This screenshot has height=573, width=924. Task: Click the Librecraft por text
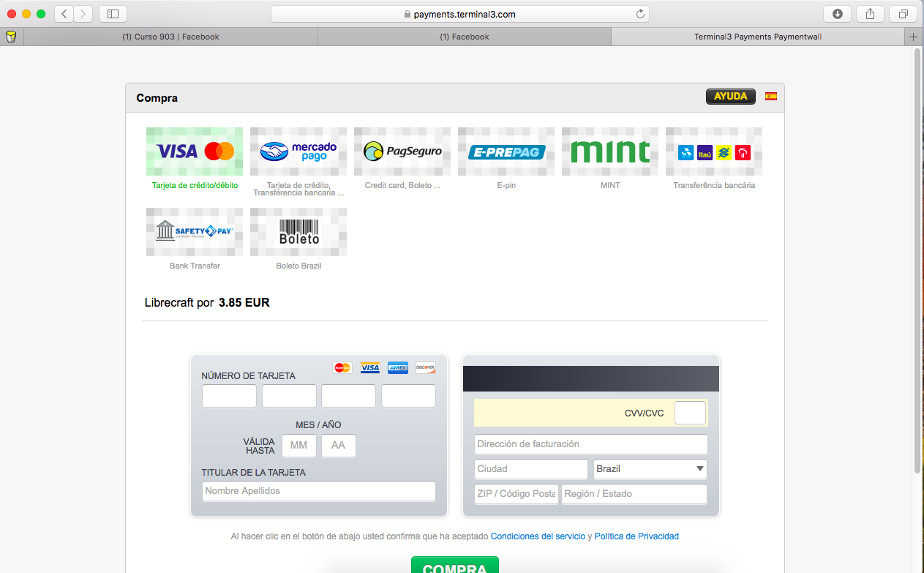pyautogui.click(x=179, y=302)
